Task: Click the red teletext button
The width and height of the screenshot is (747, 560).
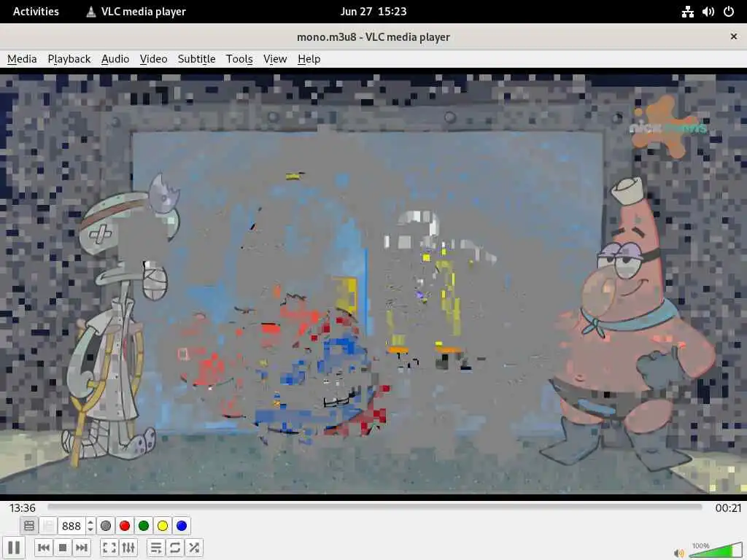Action: click(125, 526)
